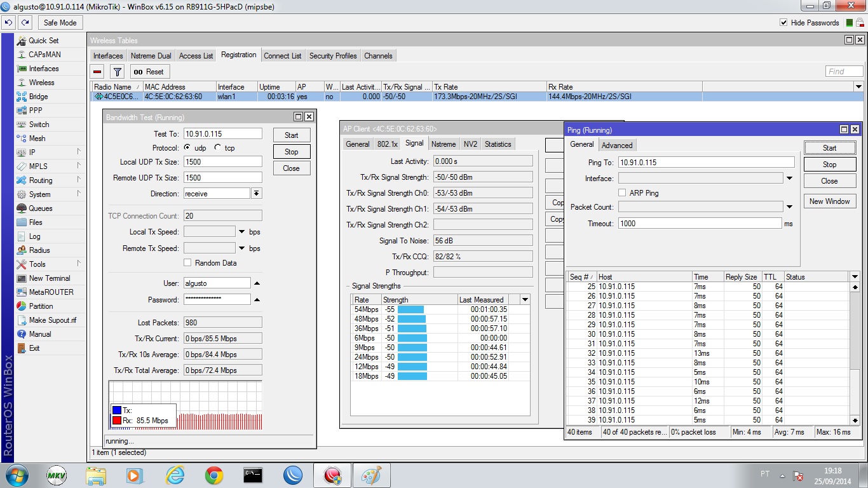Select the tcp protocol radio button
Screen dimensions: 868x488
coord(218,147)
